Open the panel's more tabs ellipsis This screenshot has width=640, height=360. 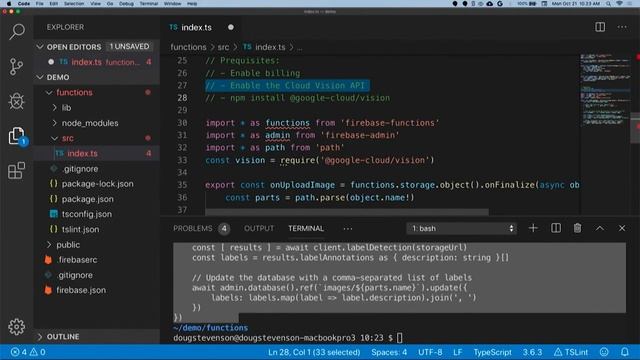[x=348, y=229]
